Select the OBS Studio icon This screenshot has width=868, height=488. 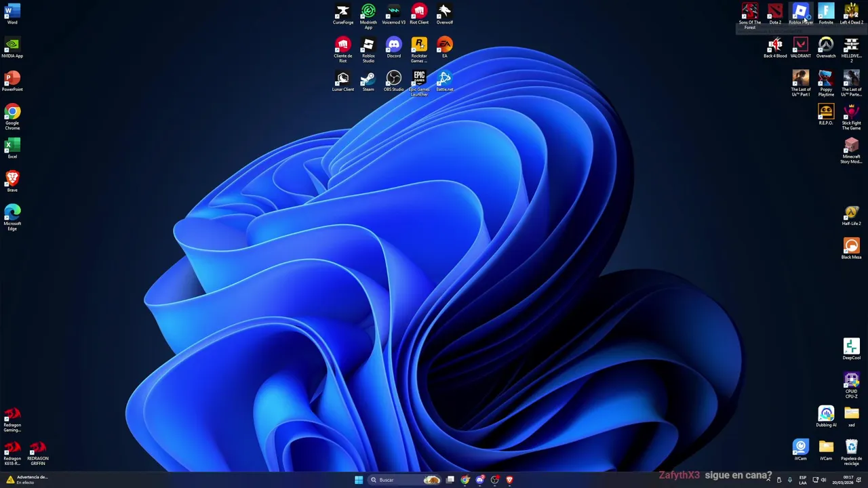point(393,81)
